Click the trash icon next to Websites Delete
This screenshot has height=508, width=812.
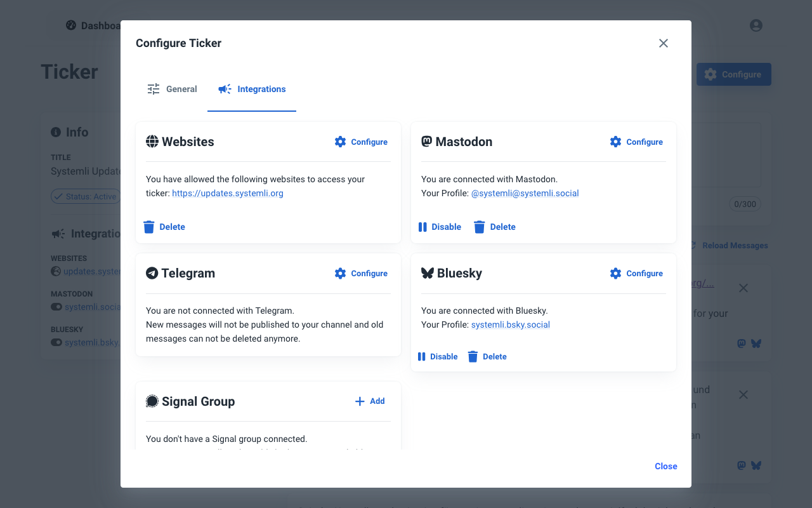click(x=148, y=227)
